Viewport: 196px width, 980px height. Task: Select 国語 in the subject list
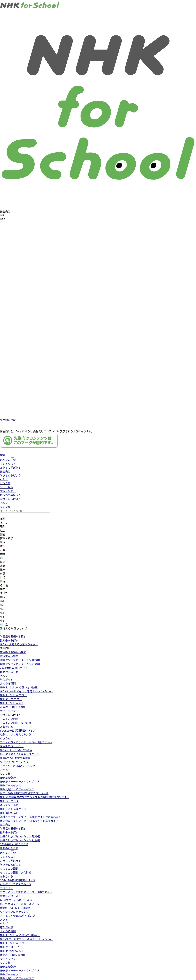click(x=3, y=535)
